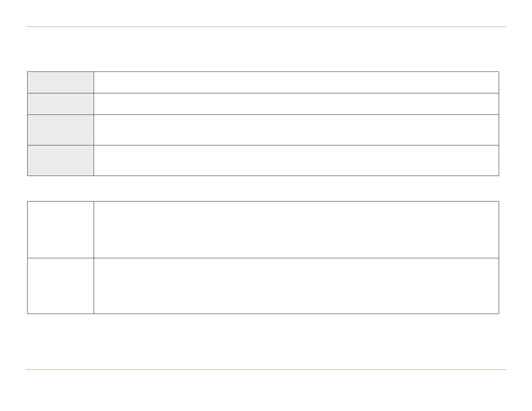Click the first gray label cell in upper table
This screenshot has height=411, width=532.
[x=60, y=82]
